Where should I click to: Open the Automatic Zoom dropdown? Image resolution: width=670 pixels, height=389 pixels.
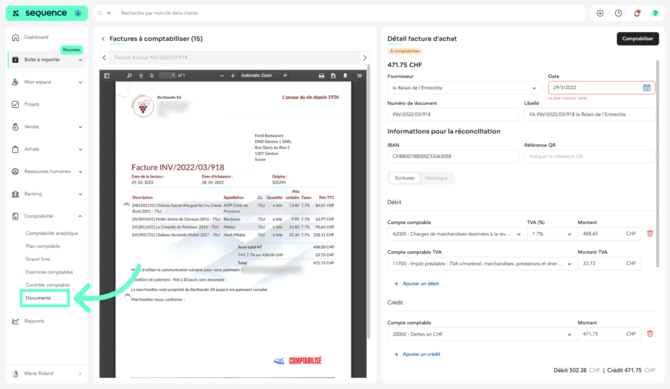coord(263,76)
